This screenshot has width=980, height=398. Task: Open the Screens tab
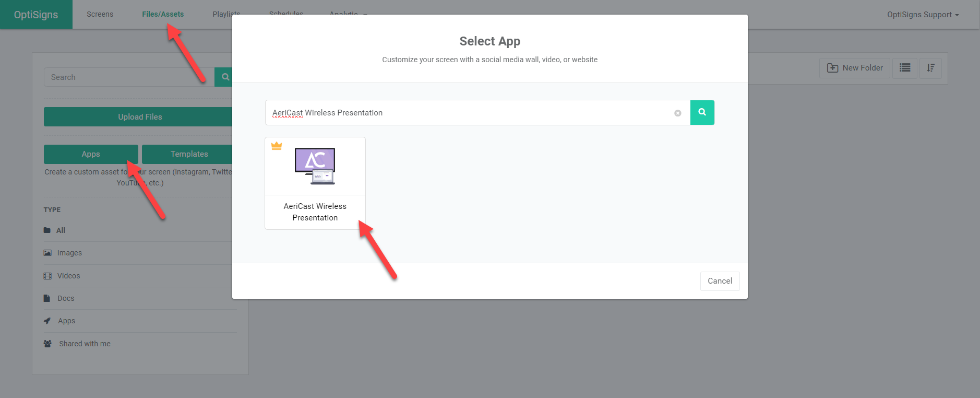click(x=100, y=14)
